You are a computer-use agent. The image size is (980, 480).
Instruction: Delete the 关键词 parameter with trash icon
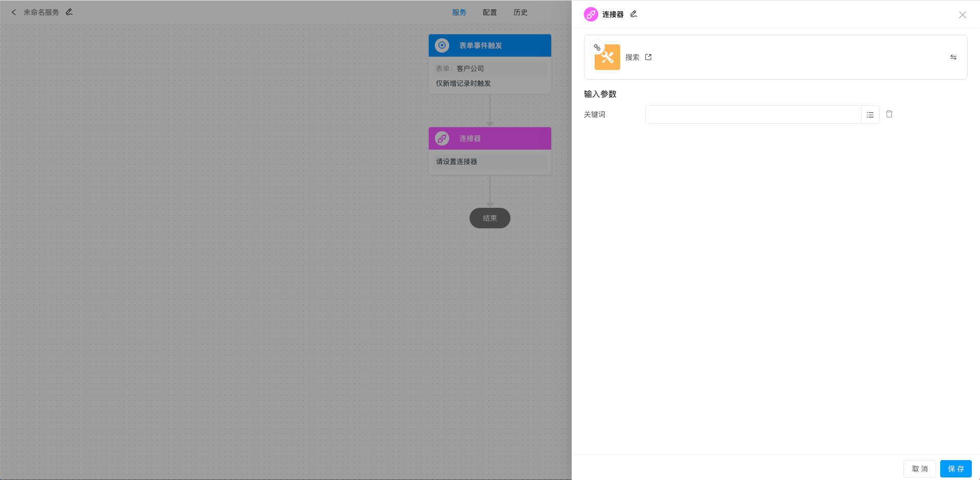pyautogui.click(x=889, y=114)
